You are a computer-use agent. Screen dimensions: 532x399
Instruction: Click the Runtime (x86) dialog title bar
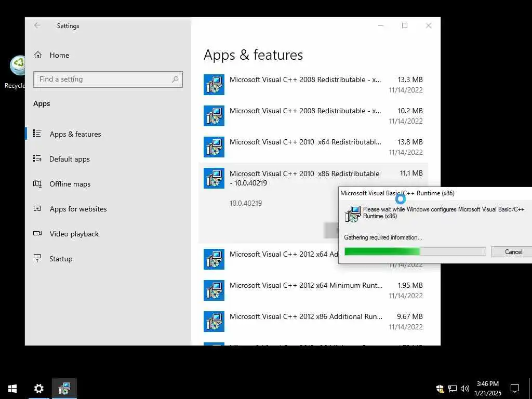(435, 193)
